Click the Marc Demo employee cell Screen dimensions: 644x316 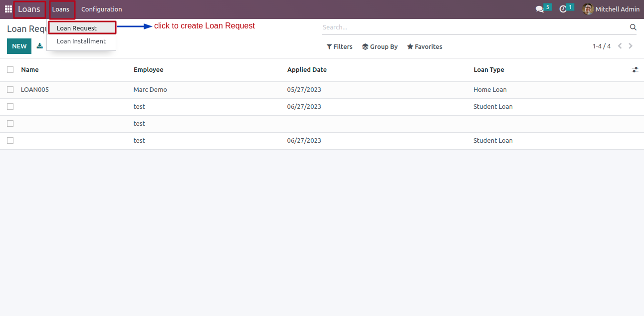pyautogui.click(x=150, y=90)
